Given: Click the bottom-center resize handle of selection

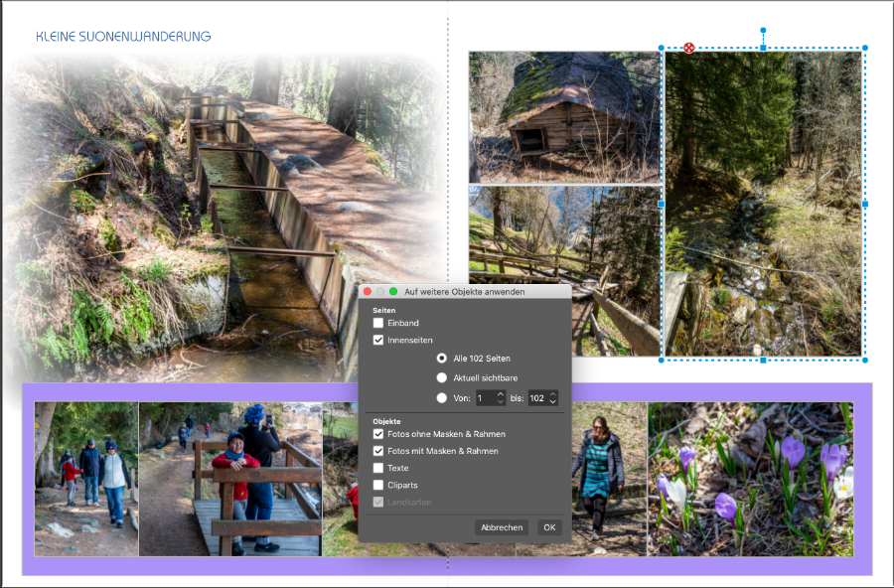Looking at the screenshot, I should pos(763,360).
